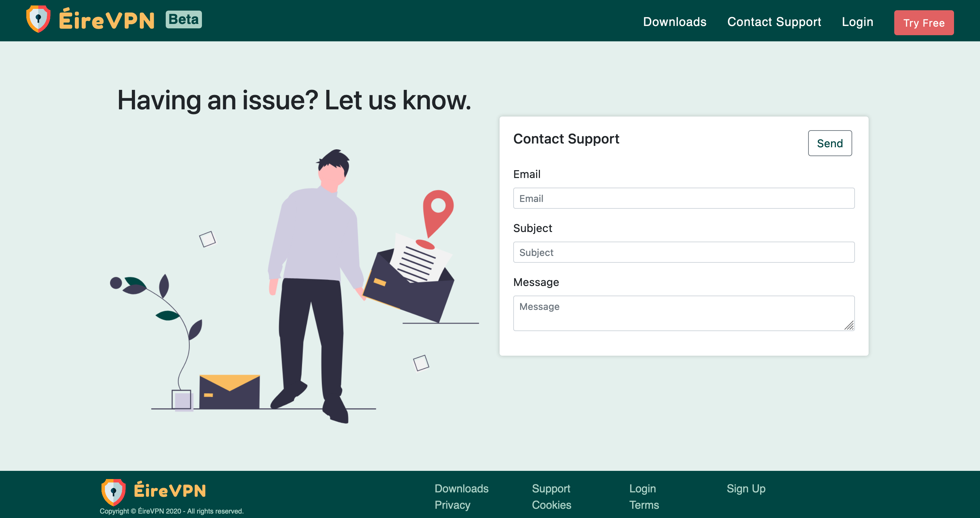980x518 pixels.
Task: Click the open envelope with letter
Action: coord(409,289)
